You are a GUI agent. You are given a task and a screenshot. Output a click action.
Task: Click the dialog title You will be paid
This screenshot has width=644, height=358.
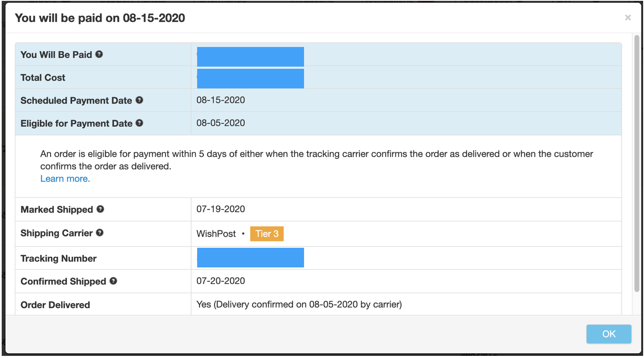pyautogui.click(x=100, y=18)
